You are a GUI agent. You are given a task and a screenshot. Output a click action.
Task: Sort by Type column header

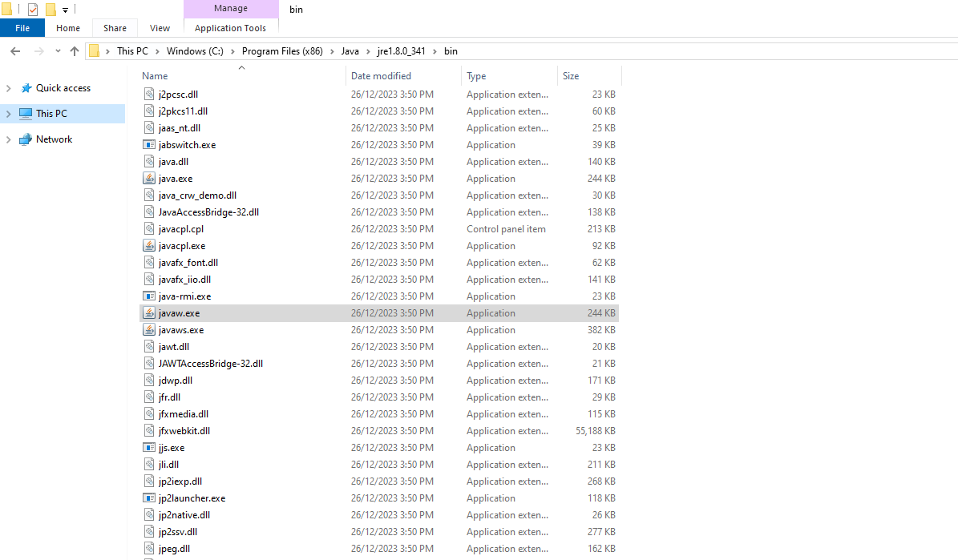tap(476, 76)
